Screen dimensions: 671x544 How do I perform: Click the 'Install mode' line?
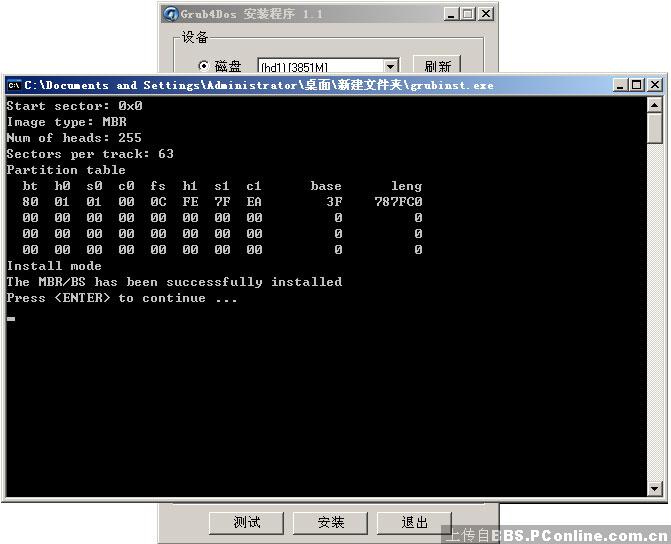pos(54,266)
